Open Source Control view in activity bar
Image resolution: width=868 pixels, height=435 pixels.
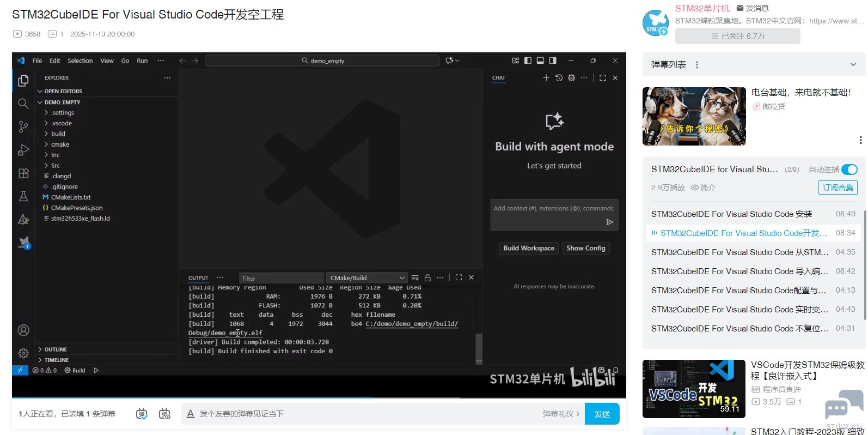pyautogui.click(x=23, y=127)
